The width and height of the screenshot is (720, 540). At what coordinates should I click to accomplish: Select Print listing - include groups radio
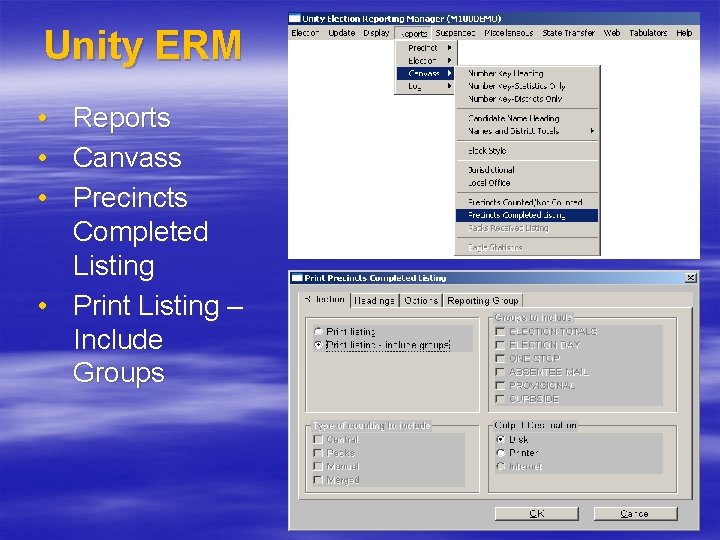coord(318,344)
